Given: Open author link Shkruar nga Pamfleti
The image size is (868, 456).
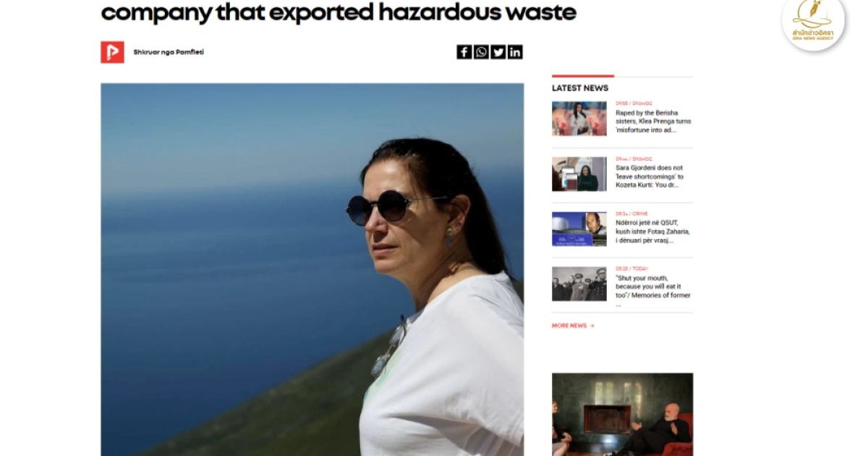Looking at the screenshot, I should [169, 52].
